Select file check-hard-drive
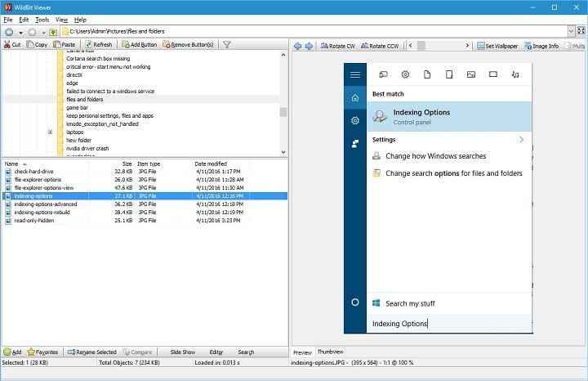The height and width of the screenshot is (381, 588). point(33,171)
